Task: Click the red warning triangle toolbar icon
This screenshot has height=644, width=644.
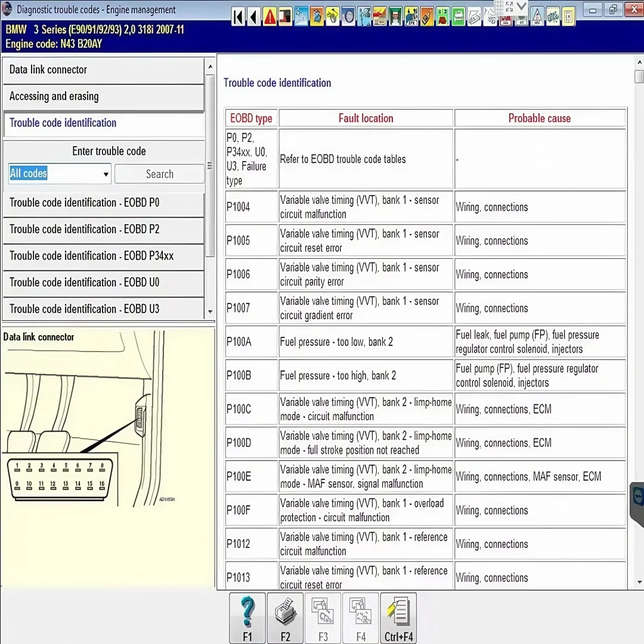Action: (270, 17)
